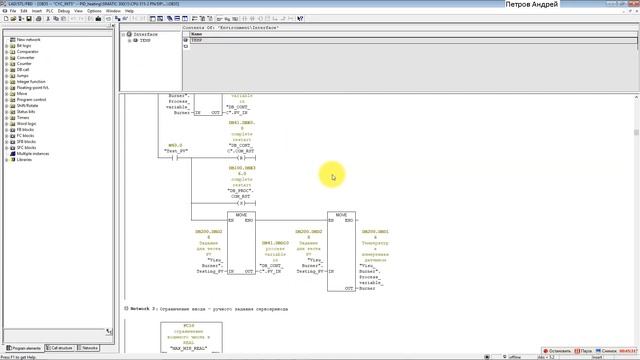Open the Options menu

point(94,11)
